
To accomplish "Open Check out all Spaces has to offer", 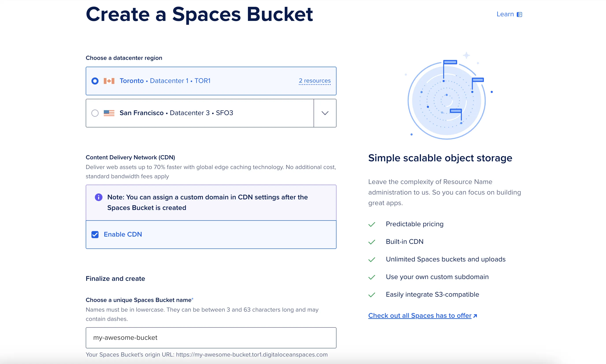I will 420,316.
